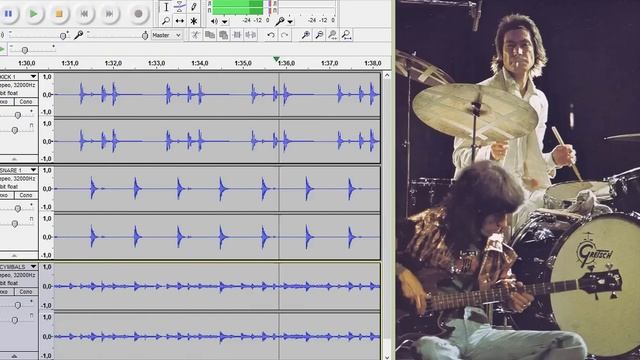Open the KICK 1 track dropdown menu

point(33,77)
